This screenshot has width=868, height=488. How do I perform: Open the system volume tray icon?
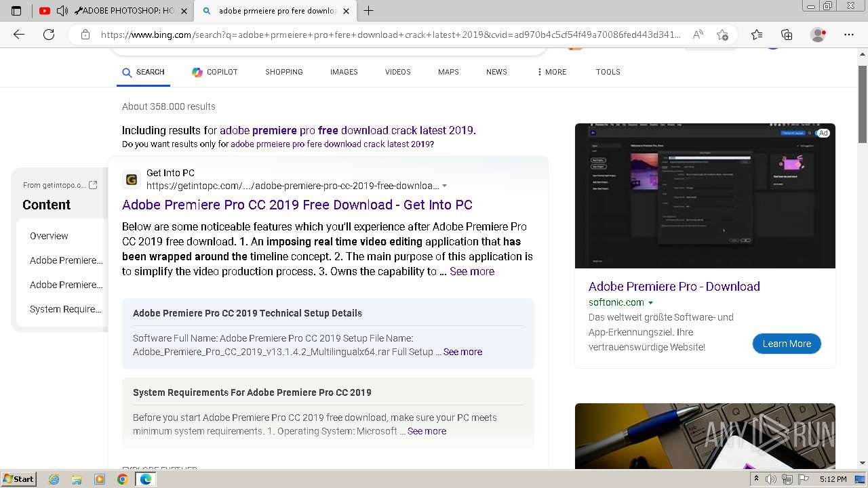[771, 479]
